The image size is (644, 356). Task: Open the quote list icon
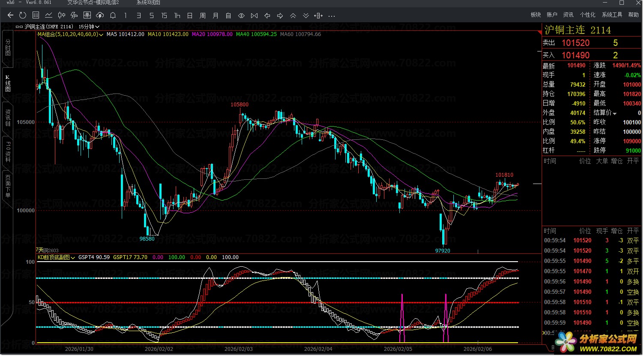coord(36,15)
